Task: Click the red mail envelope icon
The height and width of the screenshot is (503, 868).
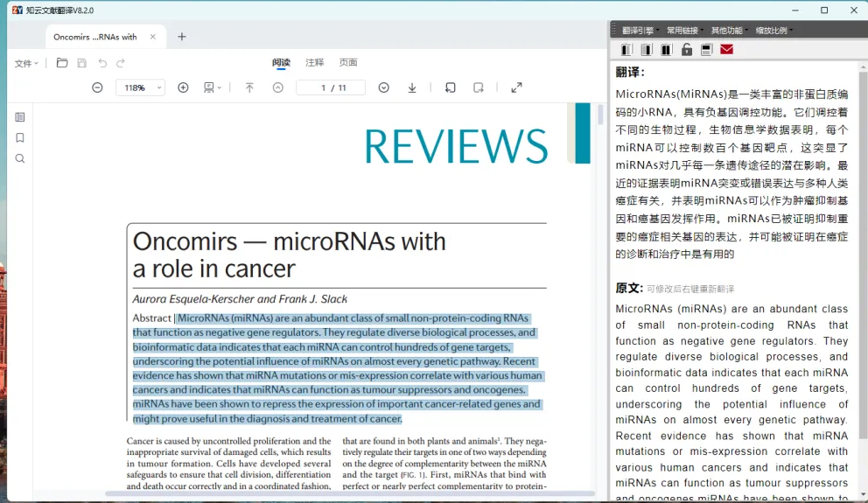Action: point(727,50)
